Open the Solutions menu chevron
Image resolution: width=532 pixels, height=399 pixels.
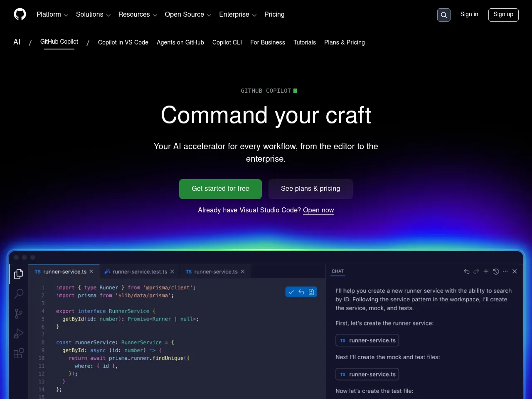pyautogui.click(x=108, y=15)
